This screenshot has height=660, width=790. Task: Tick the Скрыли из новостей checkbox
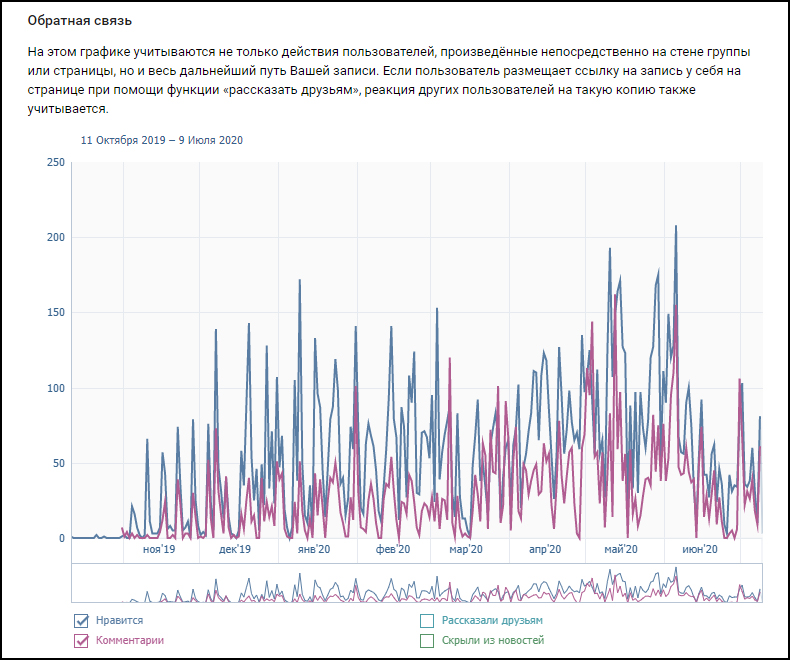point(427,640)
